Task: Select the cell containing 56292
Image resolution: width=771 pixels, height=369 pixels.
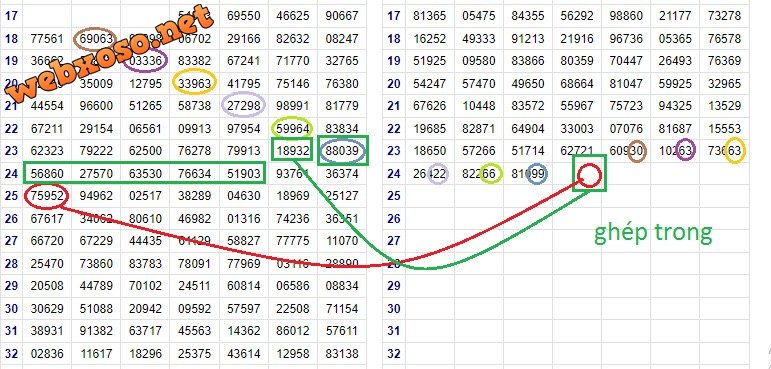Action: [x=577, y=16]
